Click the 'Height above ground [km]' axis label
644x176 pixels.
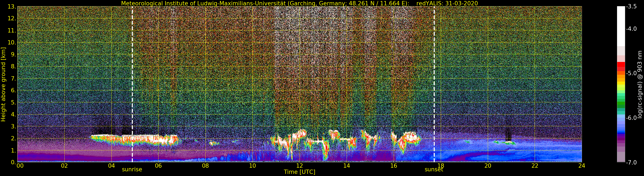3,84
